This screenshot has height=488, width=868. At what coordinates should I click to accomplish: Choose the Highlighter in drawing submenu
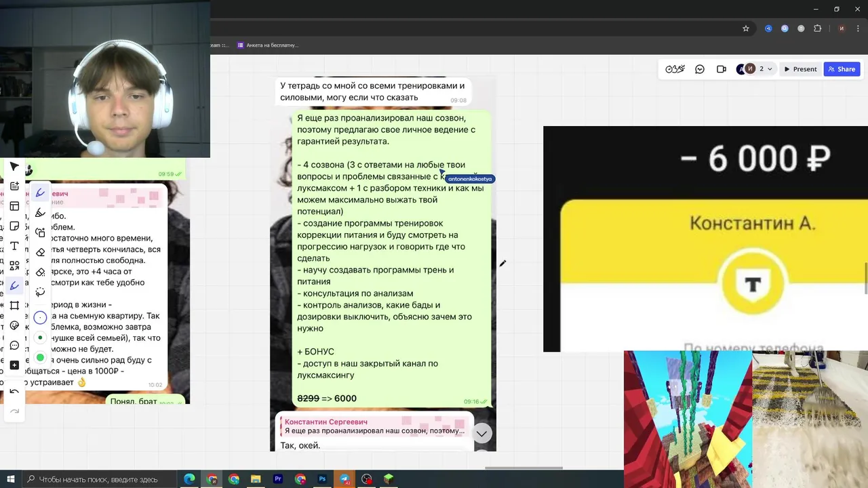pyautogui.click(x=40, y=213)
